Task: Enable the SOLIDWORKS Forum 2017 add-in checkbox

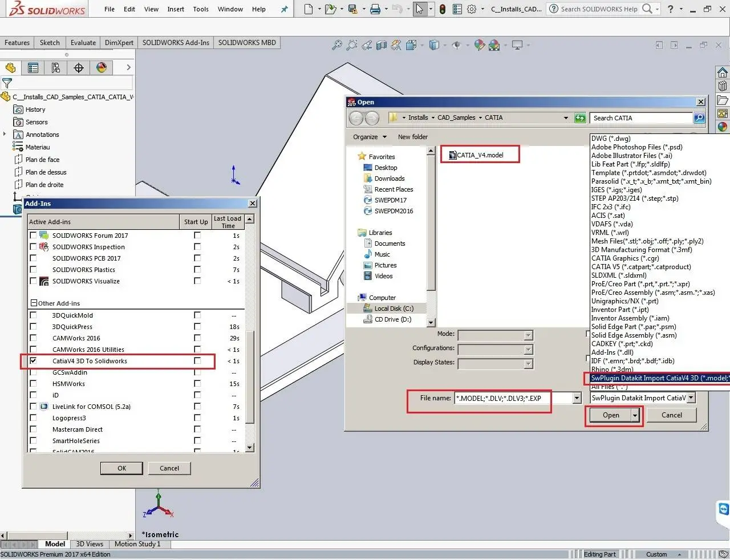Action: pyautogui.click(x=33, y=235)
